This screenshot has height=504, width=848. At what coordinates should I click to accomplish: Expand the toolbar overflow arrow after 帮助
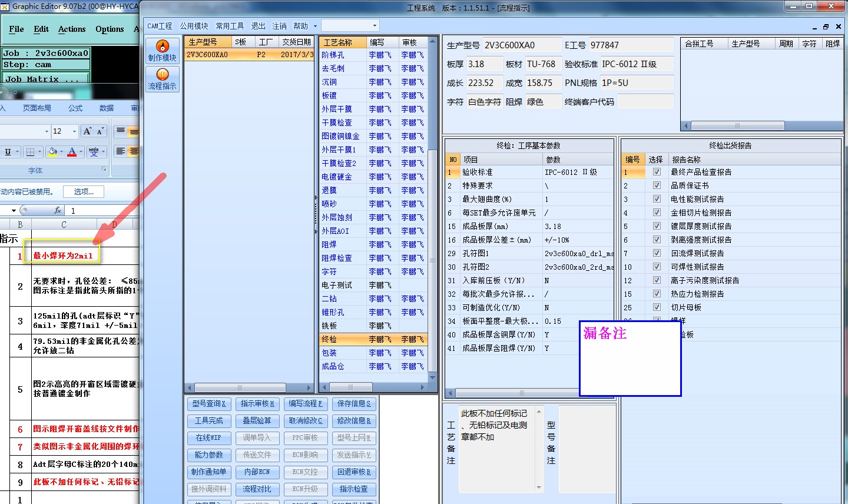point(315,26)
